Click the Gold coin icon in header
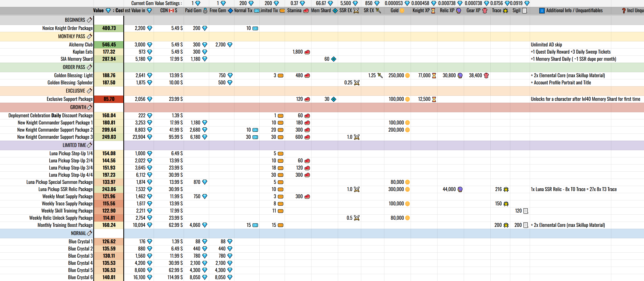Image resolution: width=644 pixels, height=281 pixels. 402,11
